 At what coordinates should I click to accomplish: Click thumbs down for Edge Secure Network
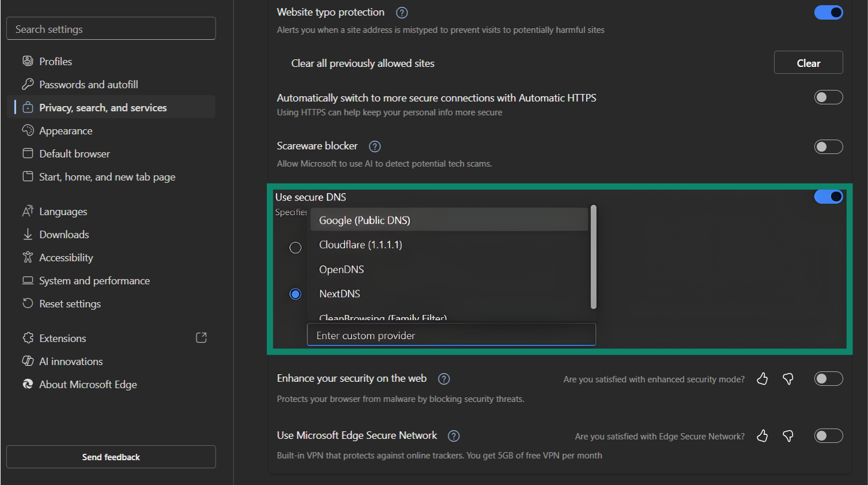click(788, 436)
